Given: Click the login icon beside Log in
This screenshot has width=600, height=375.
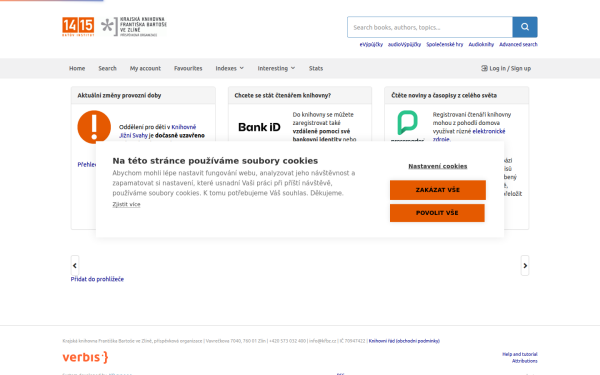Looking at the screenshot, I should pos(484,68).
